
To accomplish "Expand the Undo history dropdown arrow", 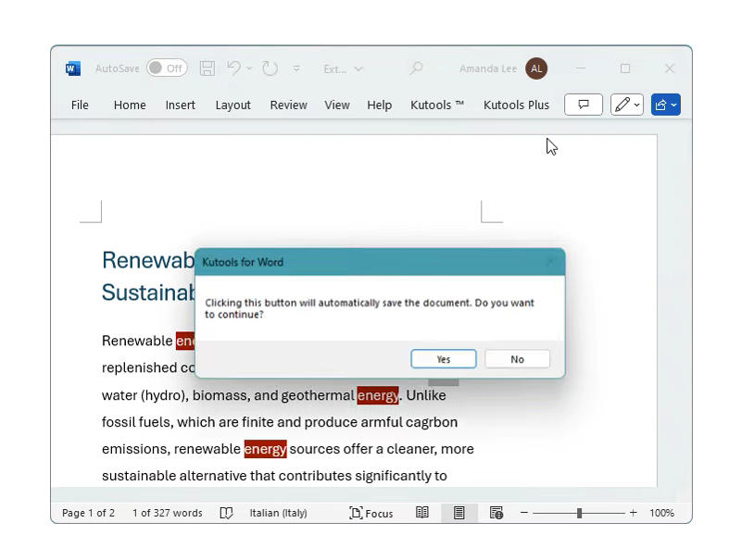I will (x=249, y=68).
